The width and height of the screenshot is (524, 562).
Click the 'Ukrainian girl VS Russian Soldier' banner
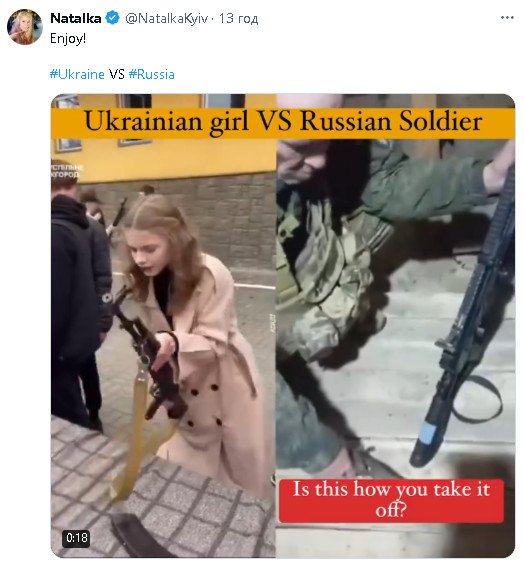point(283,122)
